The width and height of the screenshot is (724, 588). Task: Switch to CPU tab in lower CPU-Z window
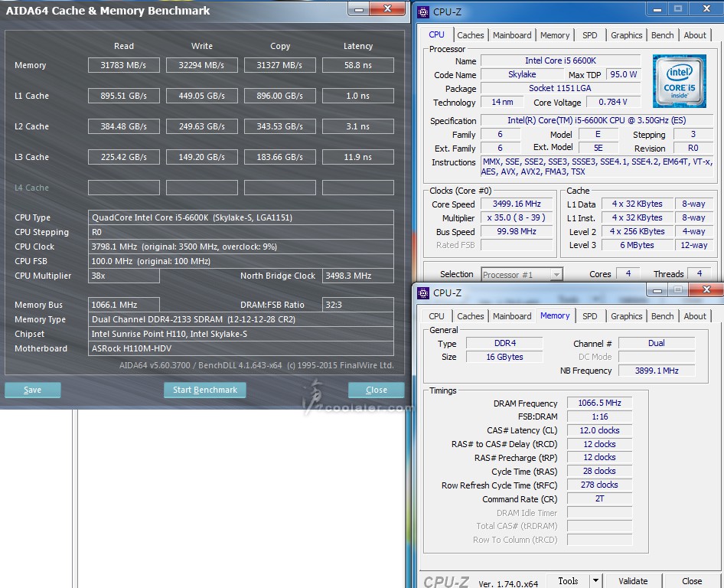pos(436,316)
